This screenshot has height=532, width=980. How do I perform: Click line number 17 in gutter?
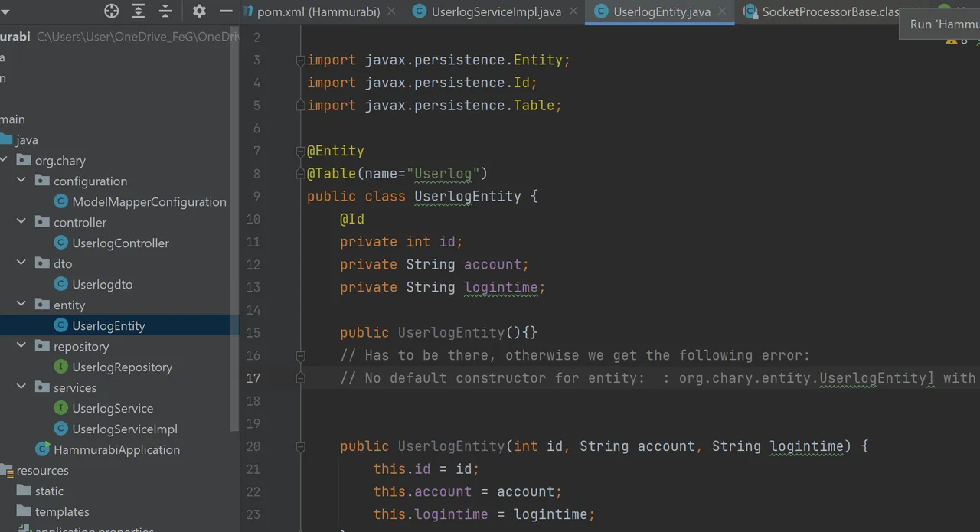pyautogui.click(x=253, y=378)
